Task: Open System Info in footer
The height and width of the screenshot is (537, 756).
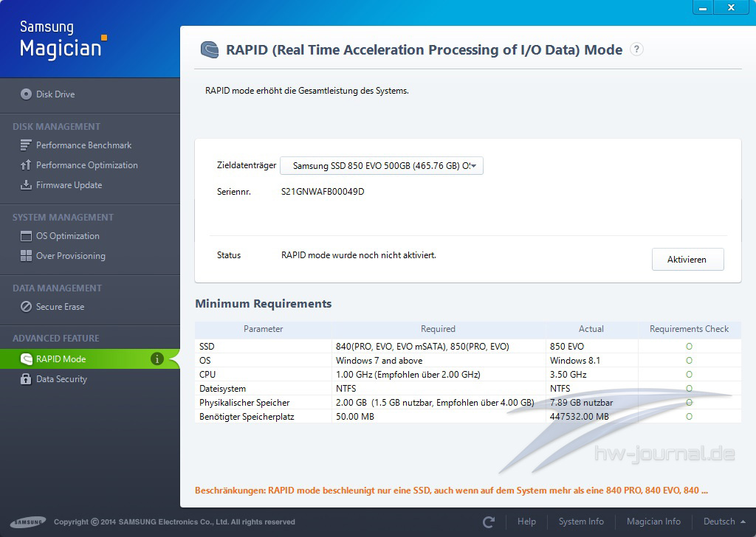Action: [581, 522]
